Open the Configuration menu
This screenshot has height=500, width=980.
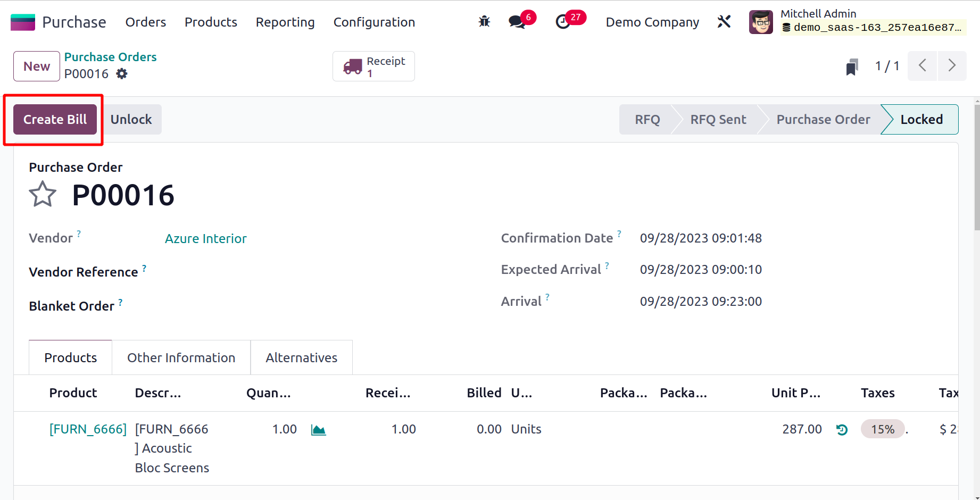(374, 22)
